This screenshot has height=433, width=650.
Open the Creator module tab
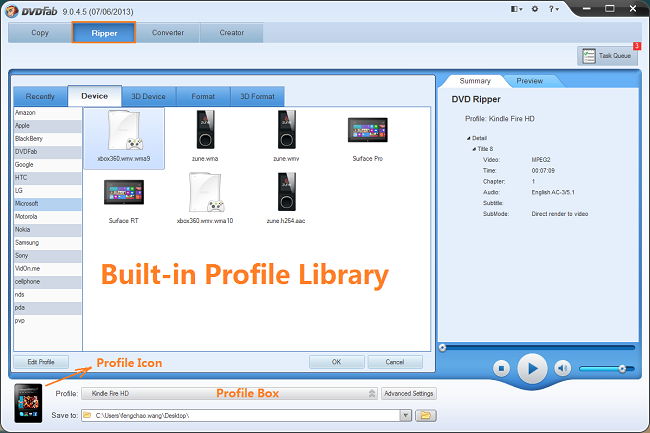click(232, 33)
